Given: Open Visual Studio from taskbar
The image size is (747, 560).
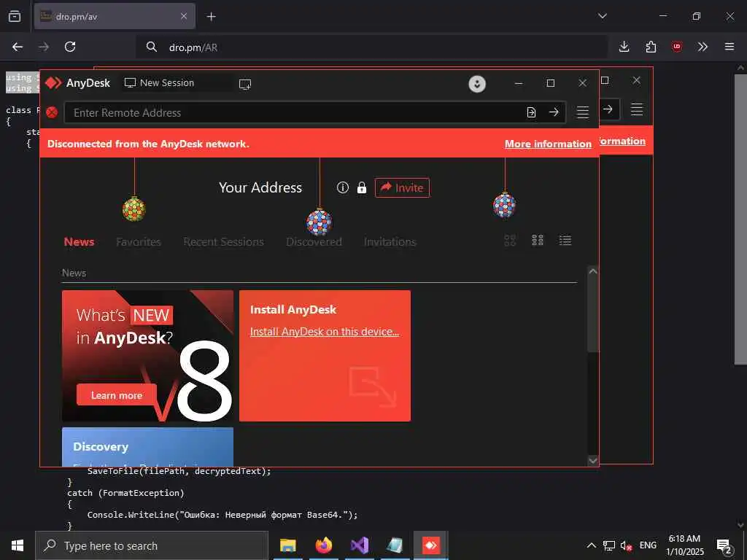Looking at the screenshot, I should click(x=360, y=545).
